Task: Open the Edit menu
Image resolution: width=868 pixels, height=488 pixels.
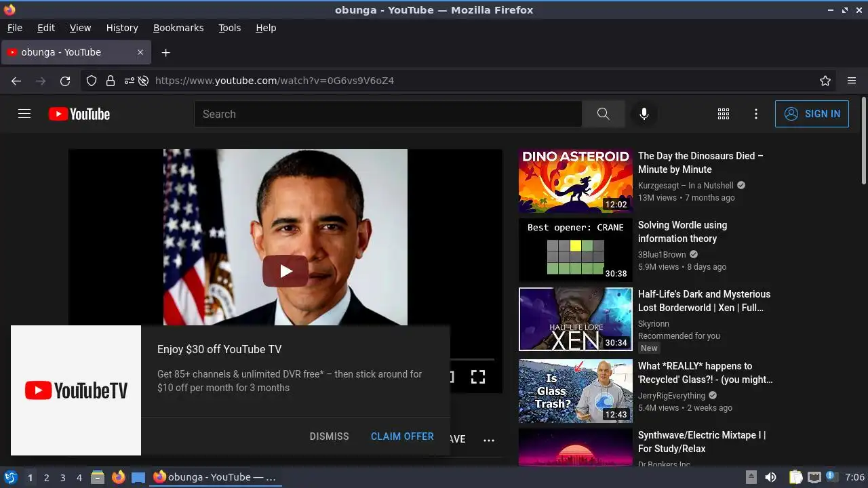Action: pyautogui.click(x=46, y=28)
